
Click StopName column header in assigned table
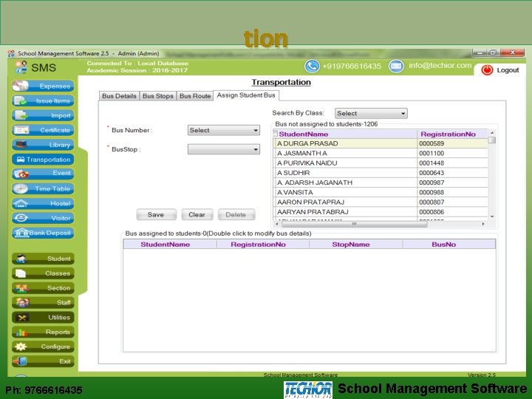coord(355,245)
